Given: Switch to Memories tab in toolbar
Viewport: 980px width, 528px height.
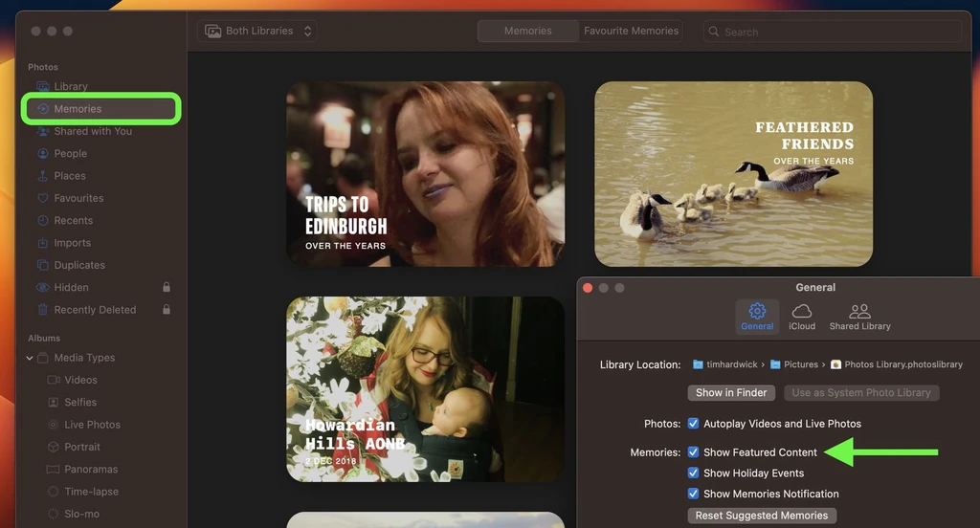Looking at the screenshot, I should [528, 31].
